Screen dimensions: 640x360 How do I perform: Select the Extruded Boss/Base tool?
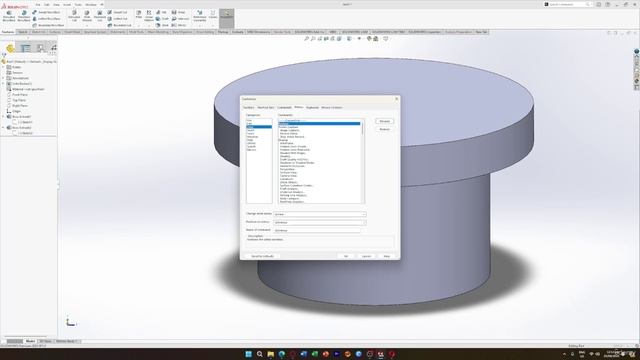pos(9,16)
